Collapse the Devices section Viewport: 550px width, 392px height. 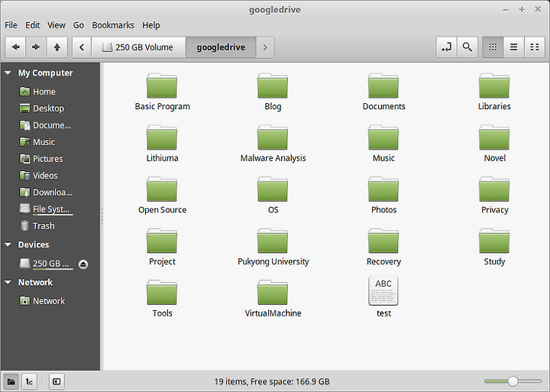click(x=8, y=245)
